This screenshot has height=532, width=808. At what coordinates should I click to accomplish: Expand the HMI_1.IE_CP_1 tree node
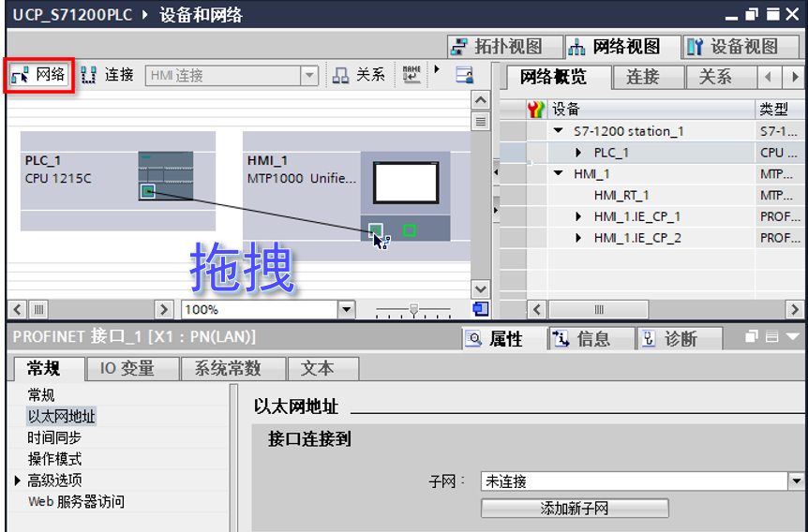click(579, 216)
